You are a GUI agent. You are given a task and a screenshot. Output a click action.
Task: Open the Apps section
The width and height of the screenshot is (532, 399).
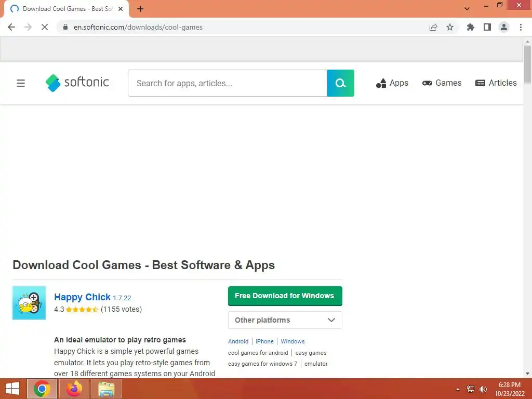[x=392, y=83]
